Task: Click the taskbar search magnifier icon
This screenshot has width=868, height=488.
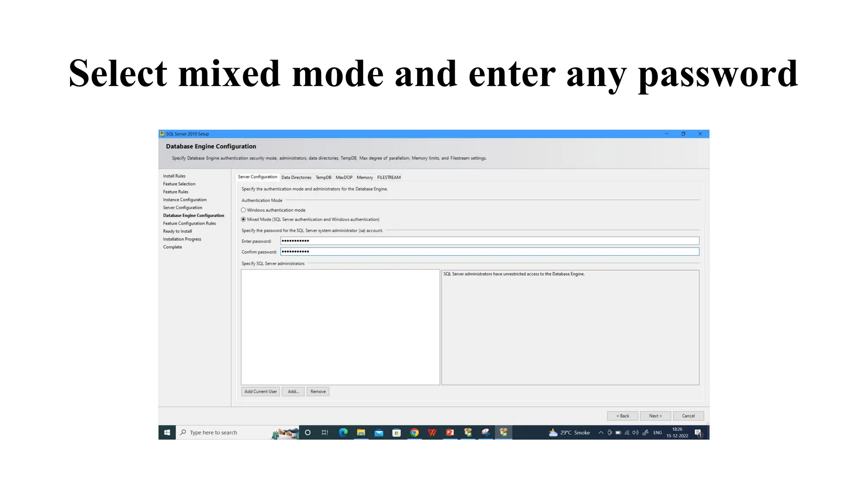Action: [x=183, y=433]
